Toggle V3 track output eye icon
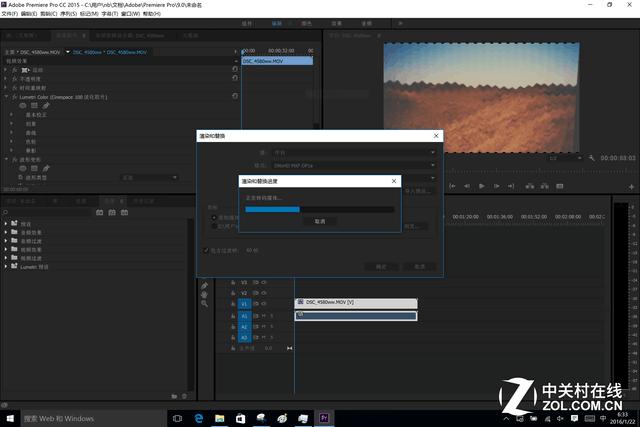This screenshot has width=640, height=427. (x=264, y=282)
